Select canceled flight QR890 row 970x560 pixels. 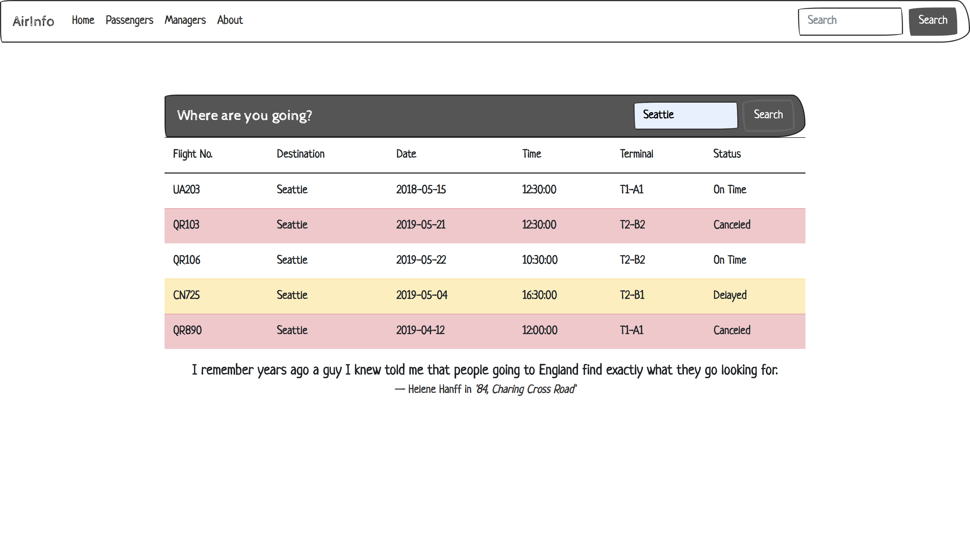(484, 330)
